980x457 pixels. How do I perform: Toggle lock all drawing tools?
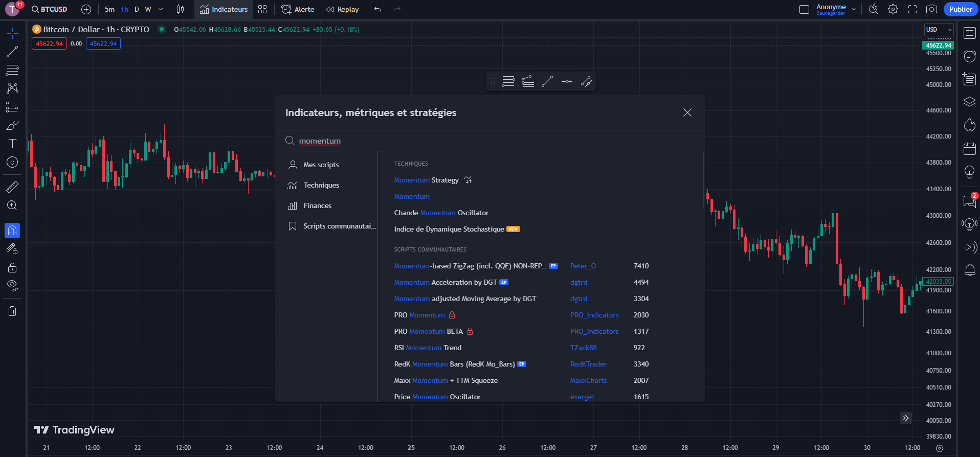[x=12, y=267]
